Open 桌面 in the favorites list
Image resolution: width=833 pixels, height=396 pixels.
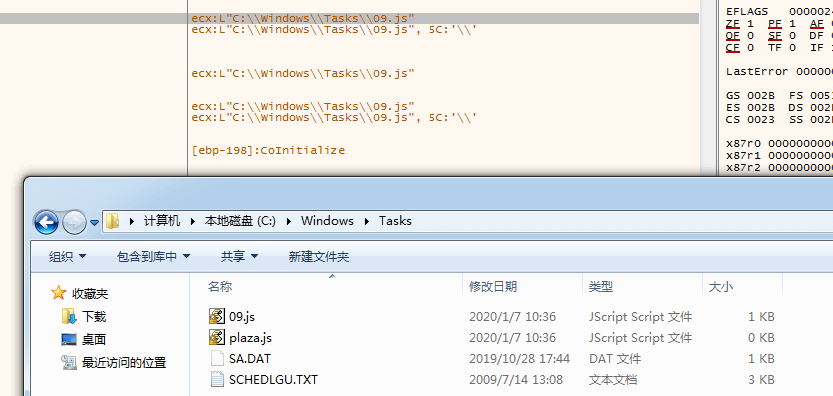[94, 340]
